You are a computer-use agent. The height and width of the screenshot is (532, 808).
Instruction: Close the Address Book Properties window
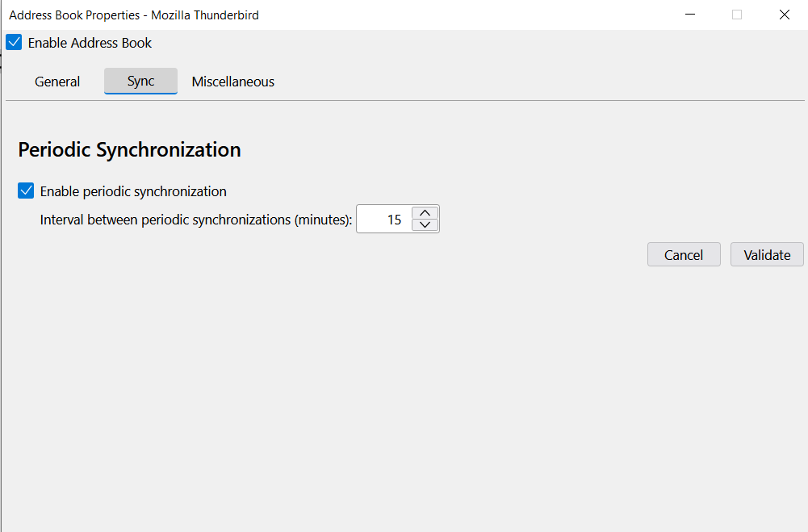pyautogui.click(x=785, y=15)
